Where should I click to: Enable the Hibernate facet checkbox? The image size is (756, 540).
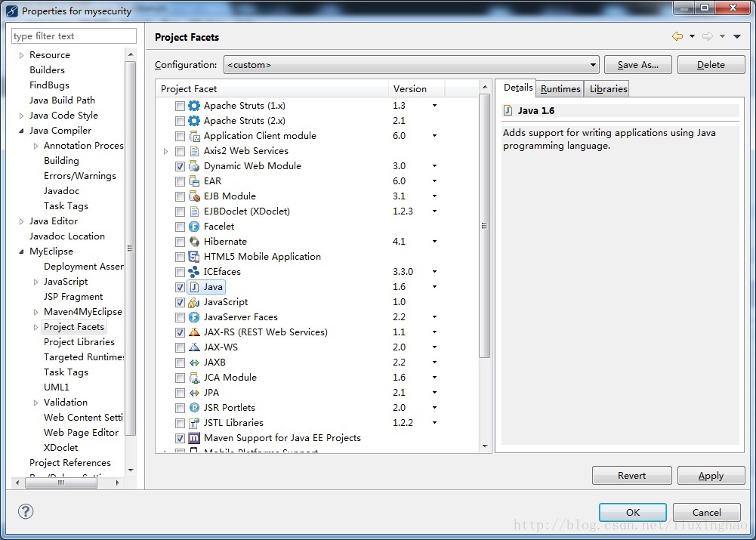tap(180, 242)
